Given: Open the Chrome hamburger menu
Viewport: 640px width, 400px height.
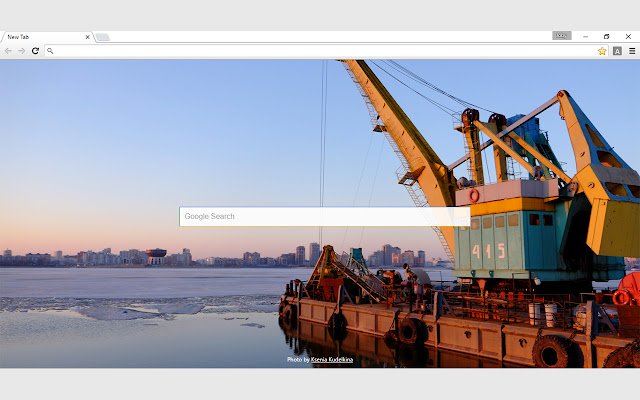Looking at the screenshot, I should 632,51.
